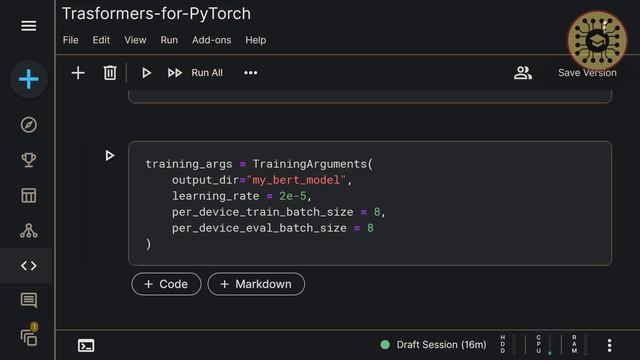Image resolution: width=640 pixels, height=360 pixels.
Task: Open Datasets table icon in sidebar
Action: click(29, 195)
